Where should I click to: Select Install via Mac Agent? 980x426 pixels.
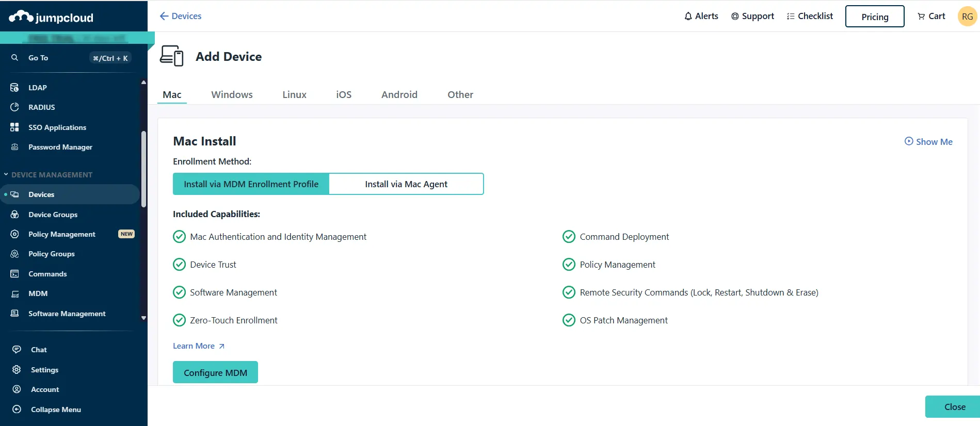point(406,184)
